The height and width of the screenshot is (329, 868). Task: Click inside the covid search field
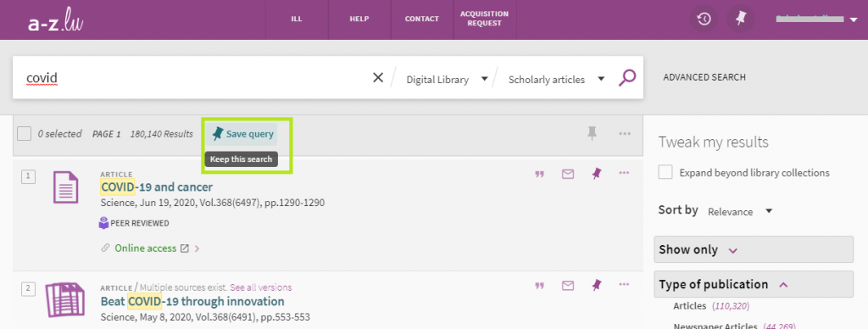coord(194,78)
